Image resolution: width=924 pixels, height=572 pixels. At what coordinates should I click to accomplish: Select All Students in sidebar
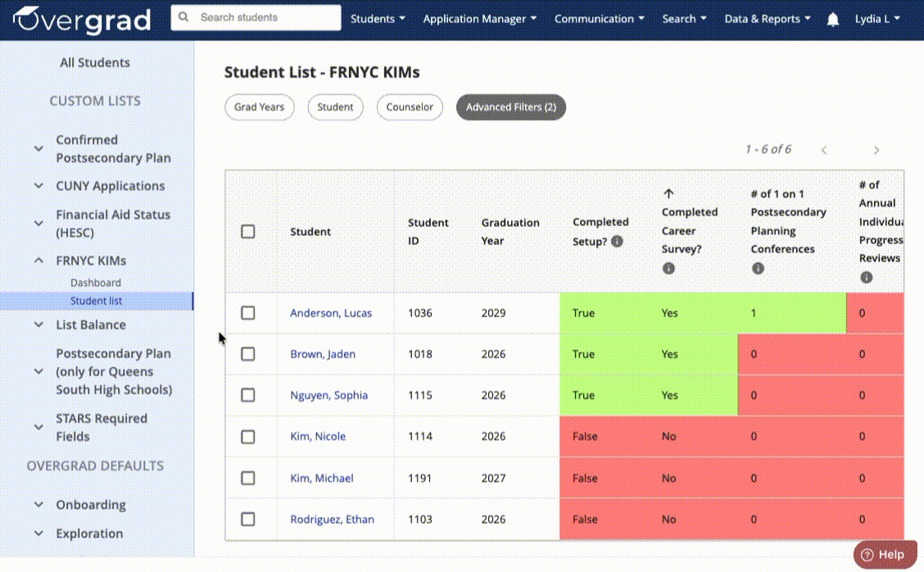coord(95,62)
